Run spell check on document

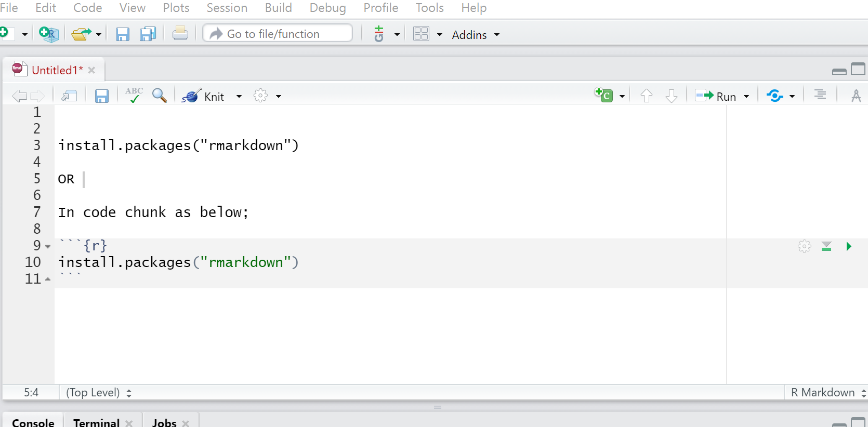[134, 95]
